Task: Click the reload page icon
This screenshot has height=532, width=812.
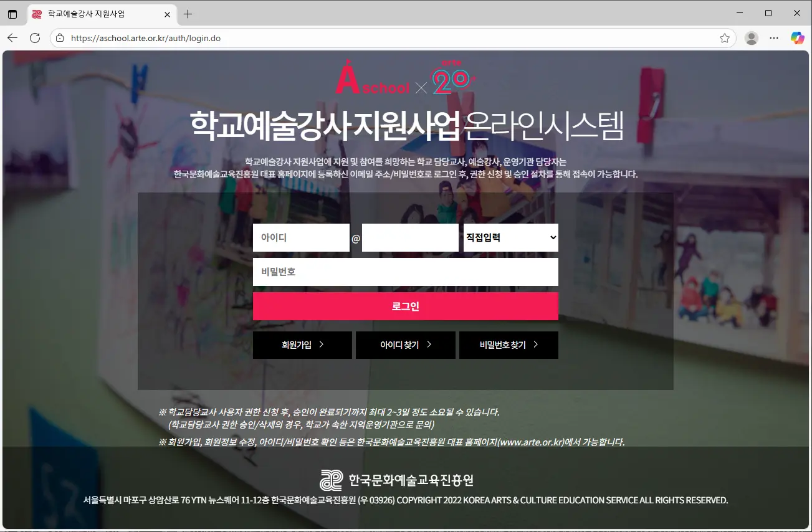Action: tap(36, 37)
